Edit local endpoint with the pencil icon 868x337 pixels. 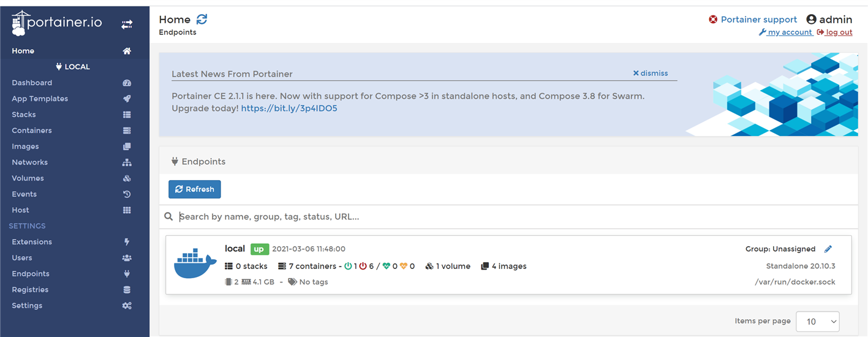pyautogui.click(x=828, y=249)
